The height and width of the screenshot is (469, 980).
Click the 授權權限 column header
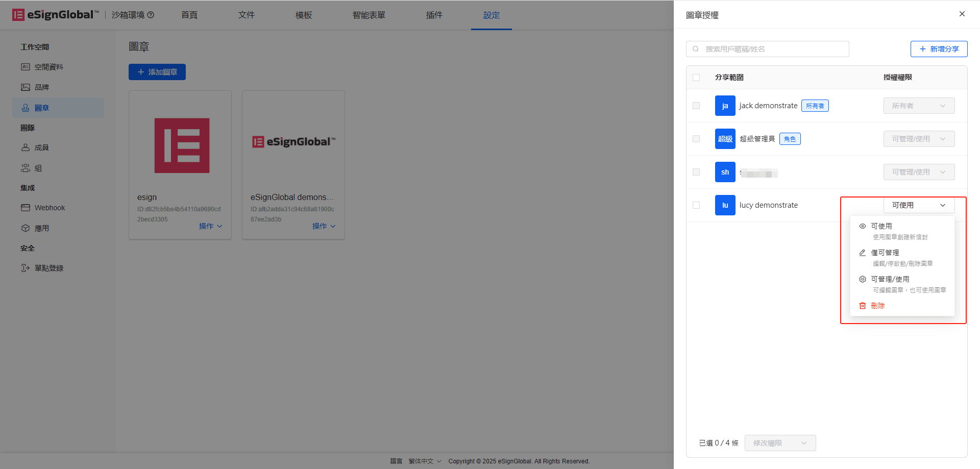(x=897, y=78)
